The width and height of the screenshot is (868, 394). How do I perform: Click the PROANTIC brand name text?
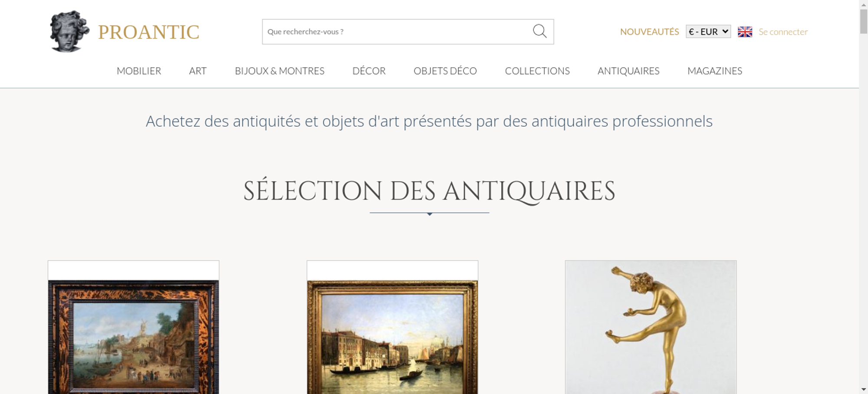[148, 32]
